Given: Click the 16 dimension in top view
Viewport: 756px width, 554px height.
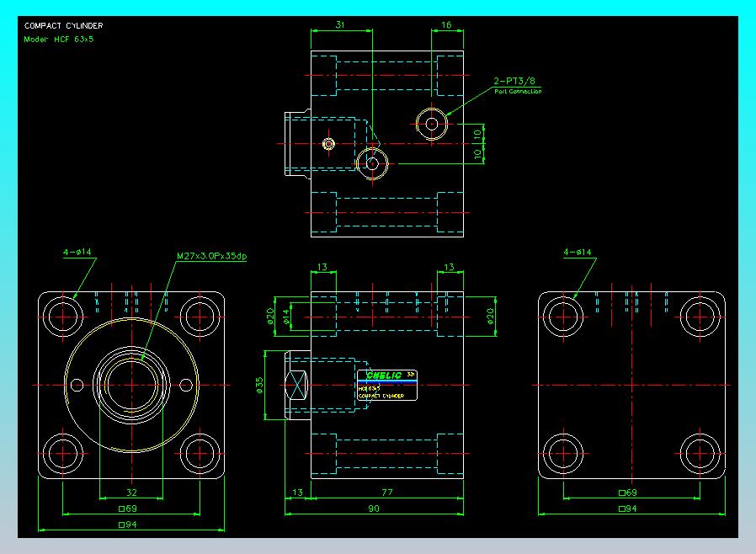Looking at the screenshot, I should click(446, 24).
